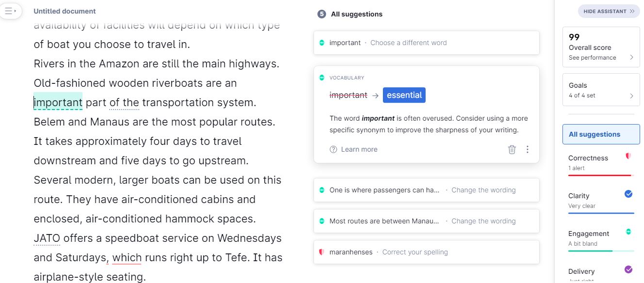Dismiss suggestion with the trash icon
This screenshot has height=283, width=644.
pos(512,149)
